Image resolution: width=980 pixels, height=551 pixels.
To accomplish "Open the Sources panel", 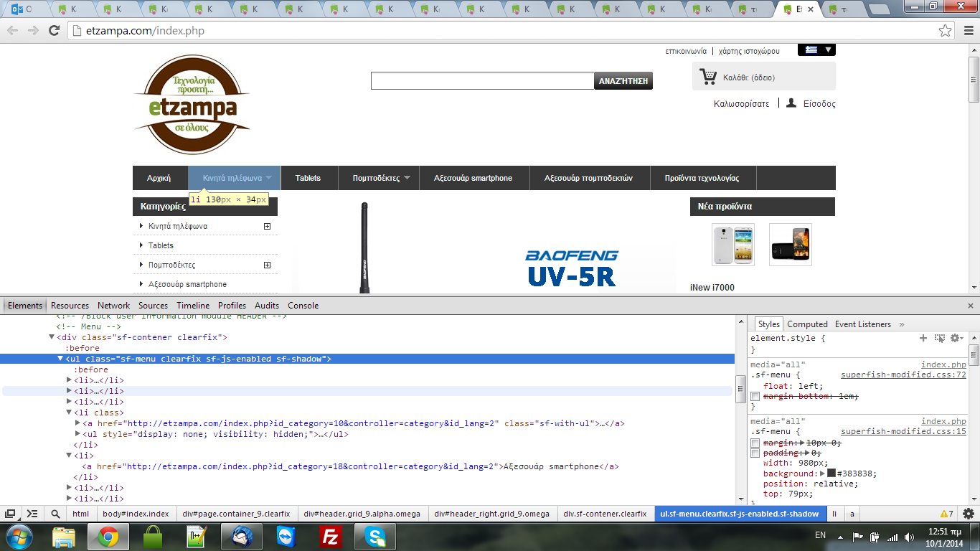I will [x=154, y=306].
